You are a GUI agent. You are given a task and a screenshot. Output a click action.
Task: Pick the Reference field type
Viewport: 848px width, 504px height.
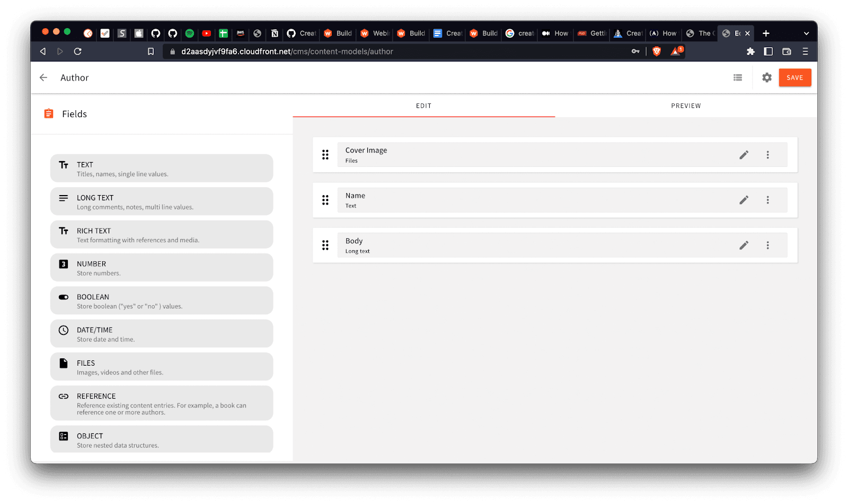coord(162,403)
